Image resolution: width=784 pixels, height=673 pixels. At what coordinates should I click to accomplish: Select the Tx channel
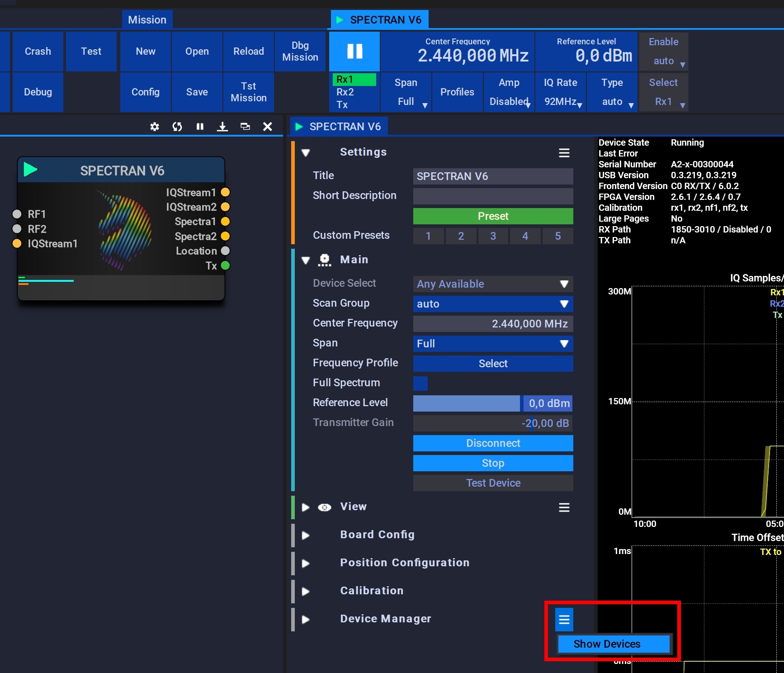pos(354,105)
